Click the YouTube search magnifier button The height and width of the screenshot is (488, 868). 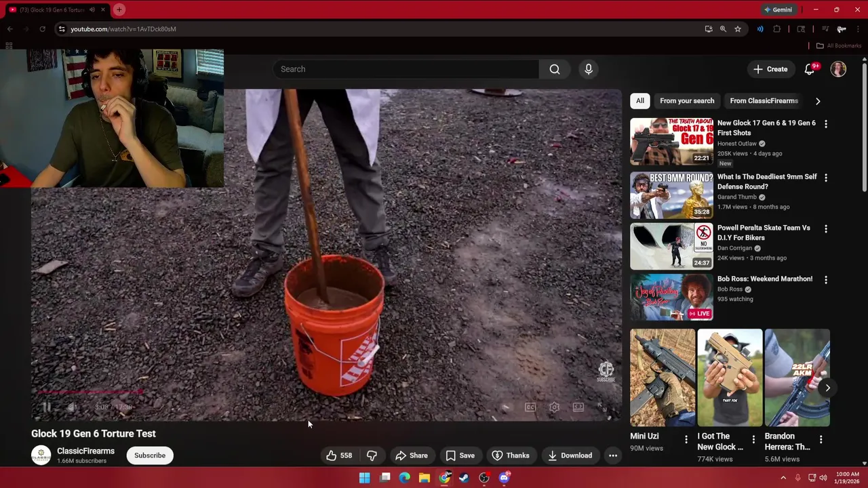click(555, 69)
